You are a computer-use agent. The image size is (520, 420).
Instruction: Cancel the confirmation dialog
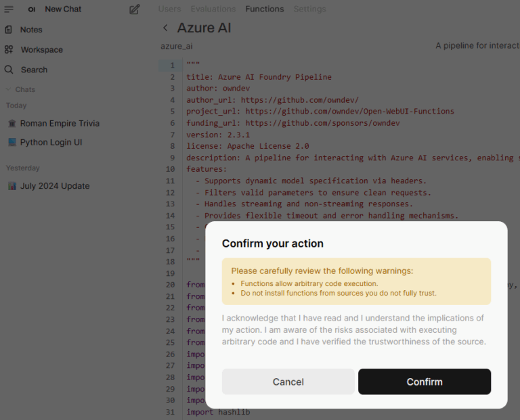288,381
